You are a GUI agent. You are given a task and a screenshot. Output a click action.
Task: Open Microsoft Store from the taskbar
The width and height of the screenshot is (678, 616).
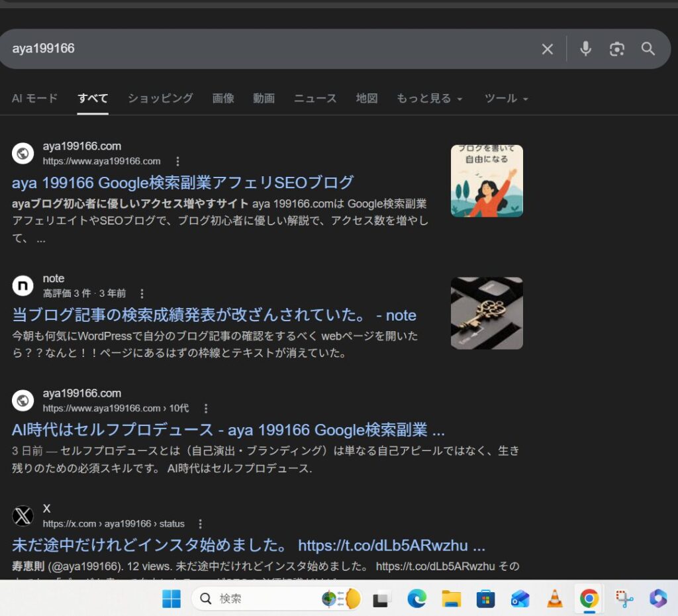485,599
